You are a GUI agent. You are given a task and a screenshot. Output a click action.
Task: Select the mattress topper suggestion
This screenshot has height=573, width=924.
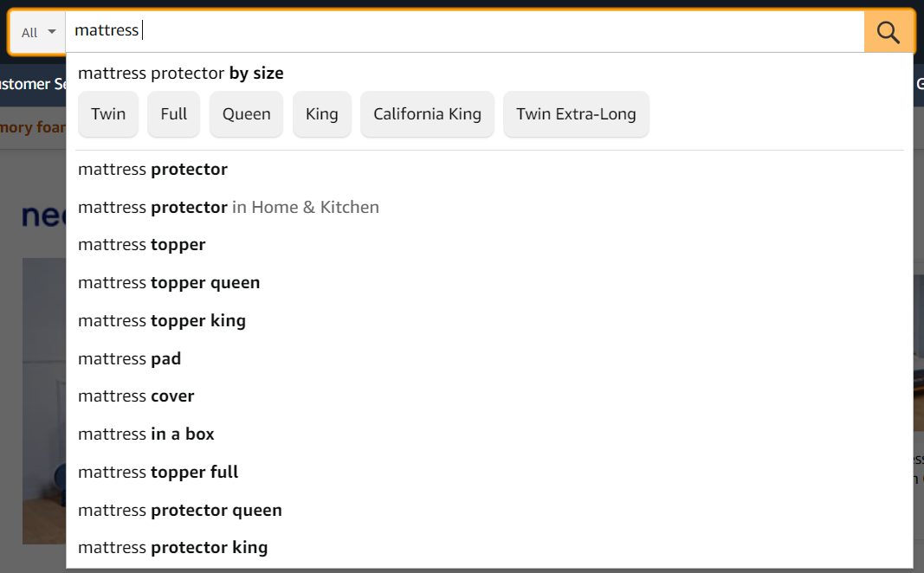142,245
